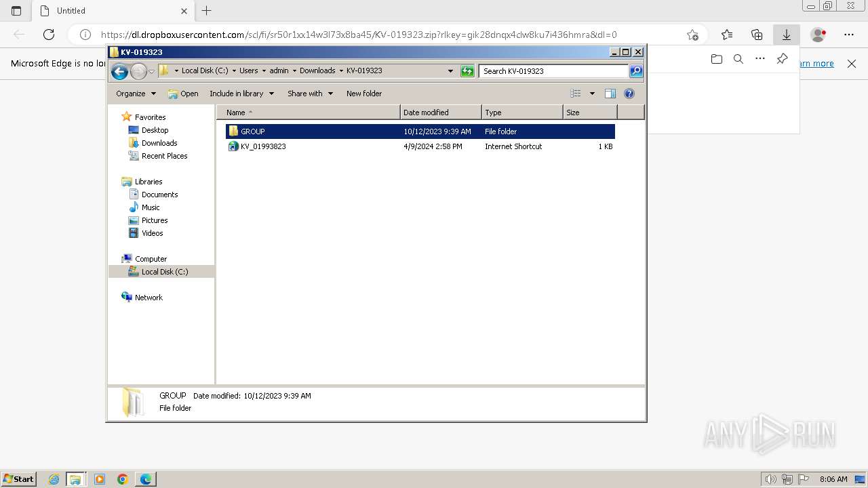Select the KV_01993823 Internet Shortcut file

[x=420, y=146]
